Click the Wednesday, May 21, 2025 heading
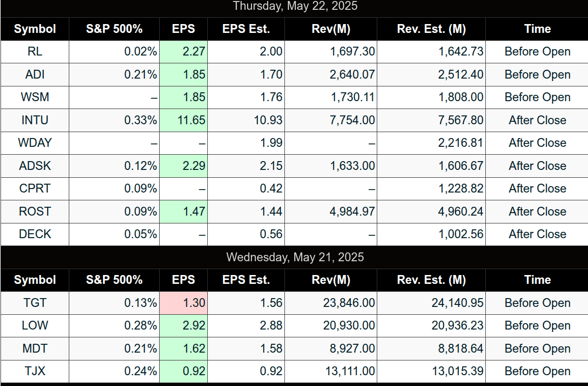 [x=295, y=257]
